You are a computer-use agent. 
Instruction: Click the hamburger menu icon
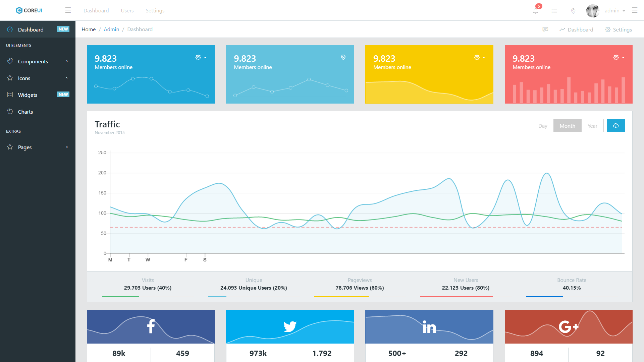click(x=68, y=10)
